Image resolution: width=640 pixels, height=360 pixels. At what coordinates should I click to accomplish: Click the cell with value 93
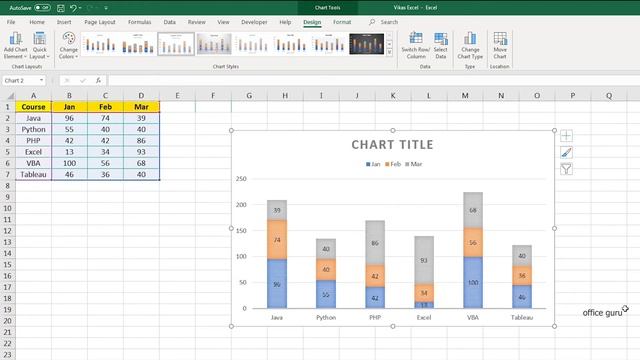coord(141,152)
